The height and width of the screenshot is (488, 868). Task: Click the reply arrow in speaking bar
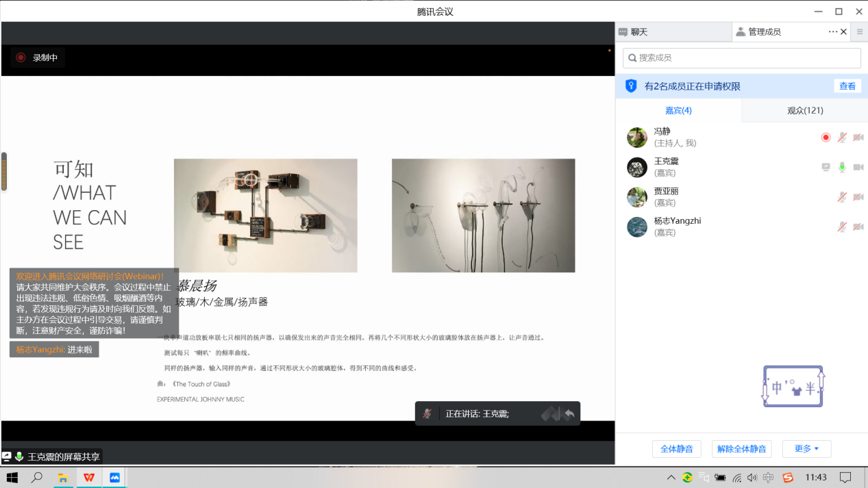[x=569, y=413]
